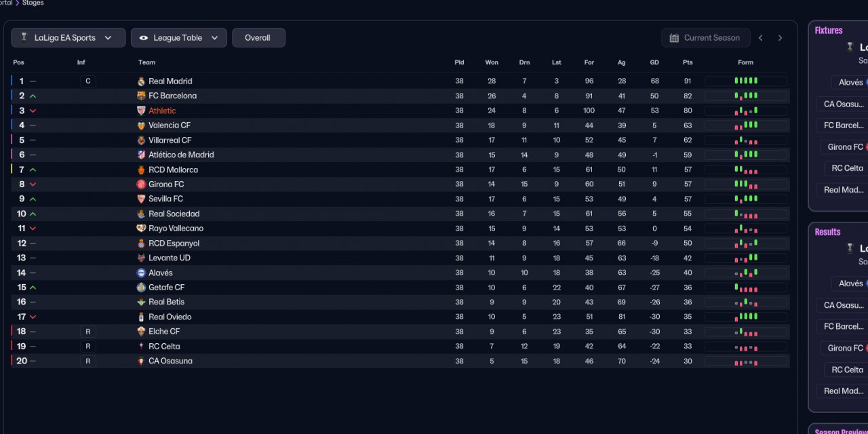Open the Fixtures panel heading

pos(829,31)
